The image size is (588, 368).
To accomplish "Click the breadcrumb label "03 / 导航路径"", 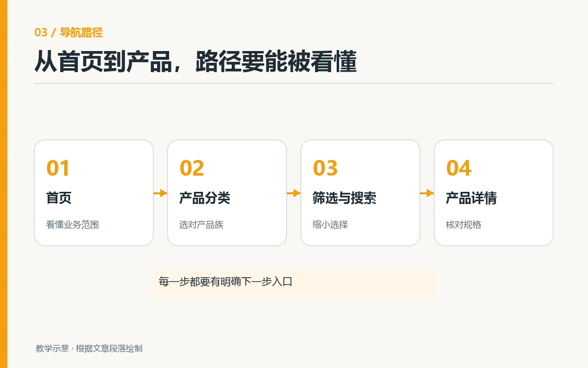I will [x=69, y=32].
